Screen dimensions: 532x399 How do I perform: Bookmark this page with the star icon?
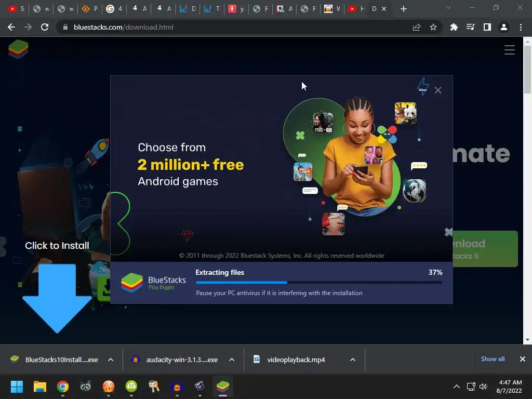coord(433,27)
